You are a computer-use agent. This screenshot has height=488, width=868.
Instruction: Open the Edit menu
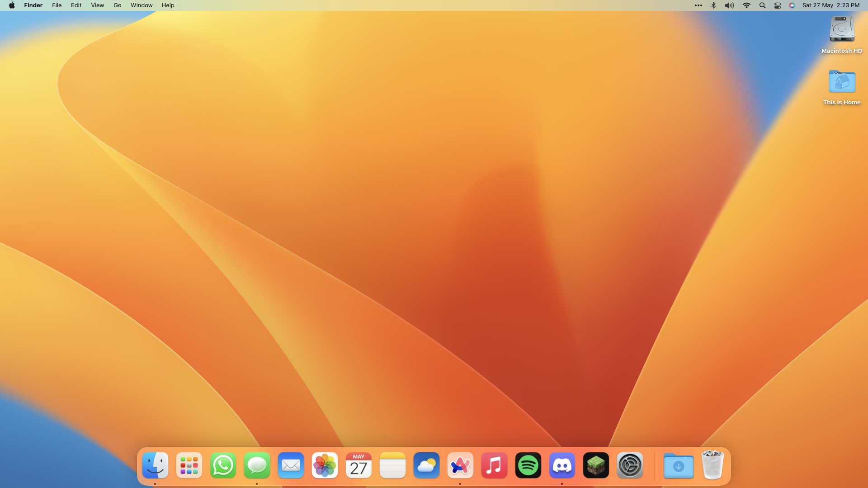point(76,5)
